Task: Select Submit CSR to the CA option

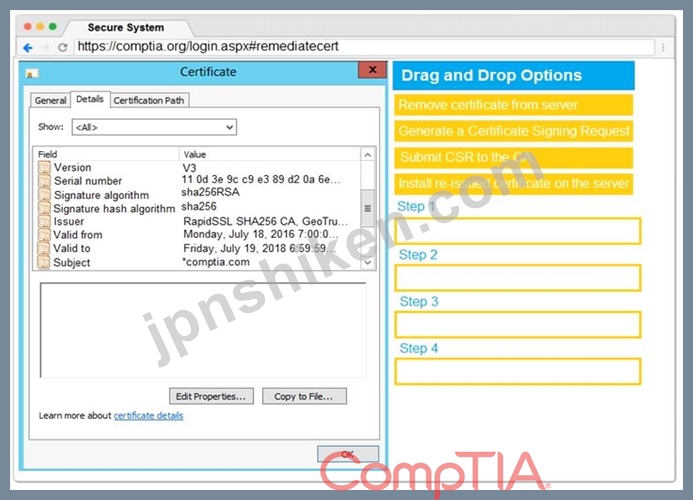Action: click(x=514, y=157)
